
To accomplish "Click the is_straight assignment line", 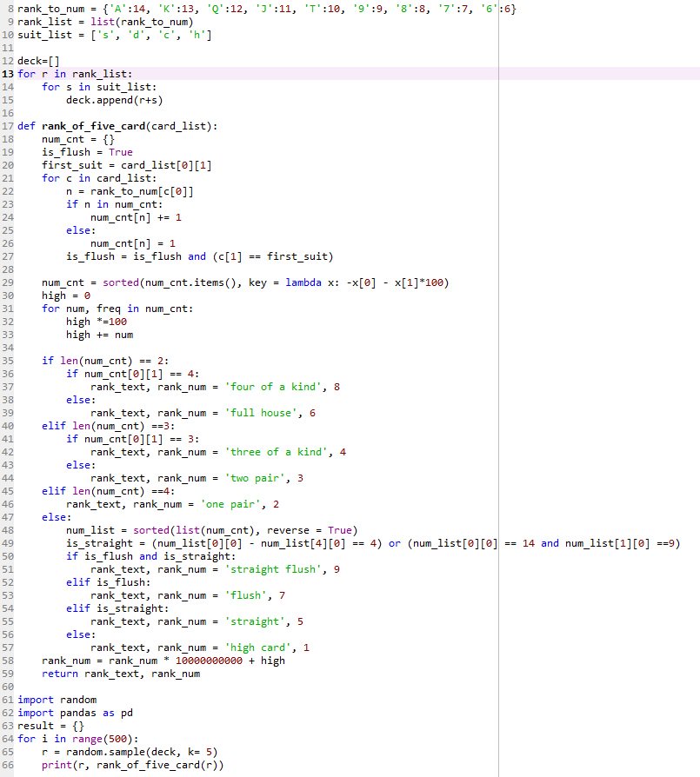I will point(373,543).
